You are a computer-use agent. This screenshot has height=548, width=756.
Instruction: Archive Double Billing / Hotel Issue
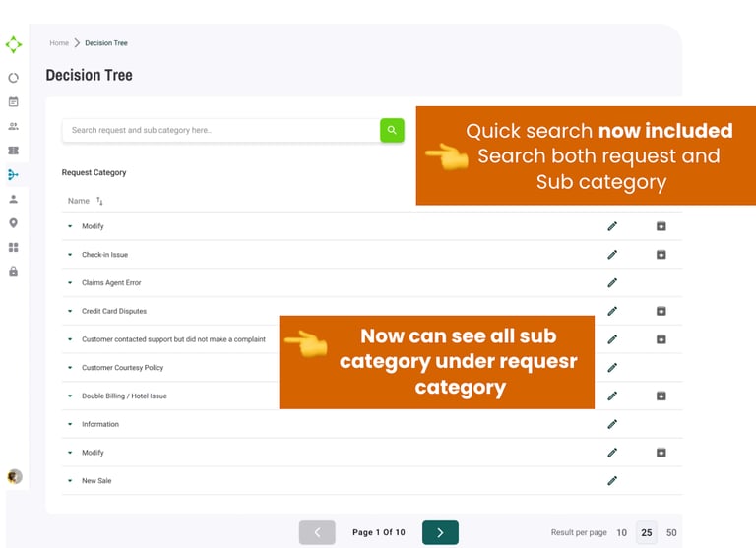(661, 396)
